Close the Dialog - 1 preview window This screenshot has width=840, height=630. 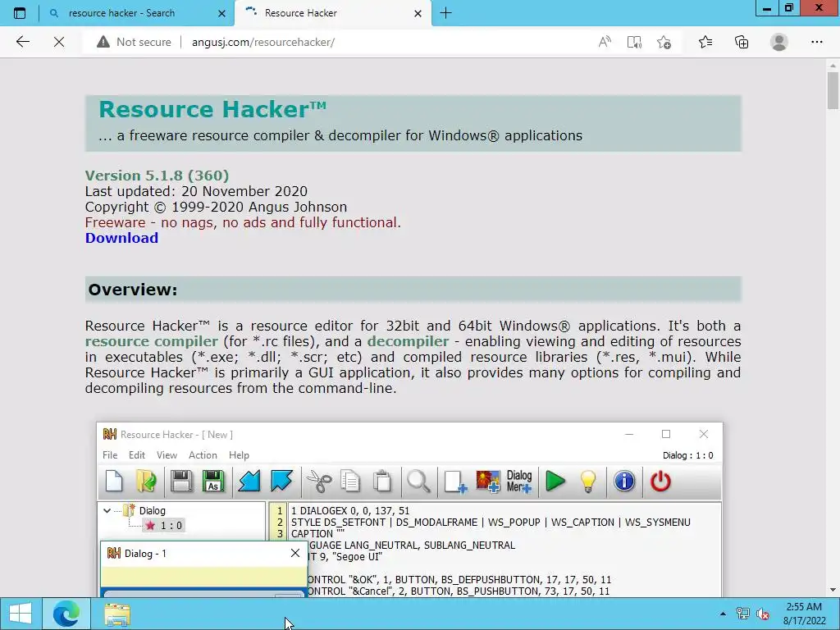[x=295, y=553]
